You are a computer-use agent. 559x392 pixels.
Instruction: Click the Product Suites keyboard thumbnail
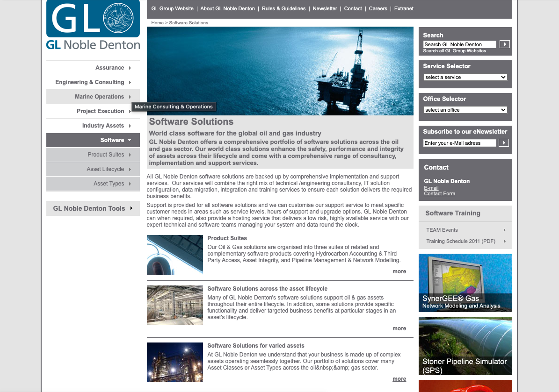tap(174, 255)
